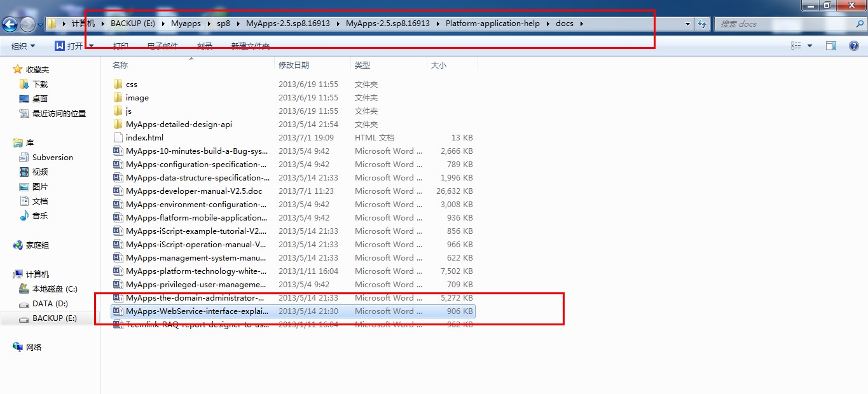Go back with the Back arrow button
The image size is (868, 394).
[x=10, y=24]
